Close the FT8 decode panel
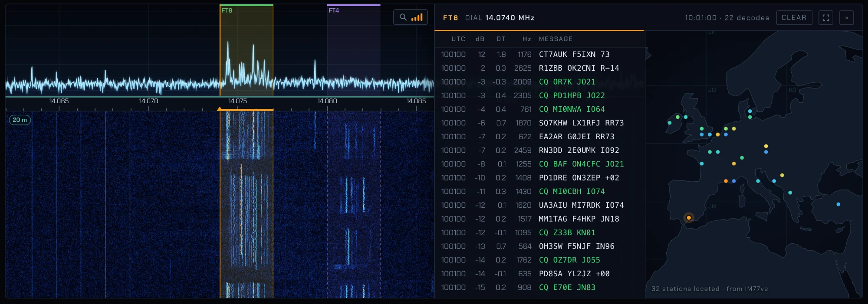Viewport: 868px width, 304px height. (x=847, y=18)
